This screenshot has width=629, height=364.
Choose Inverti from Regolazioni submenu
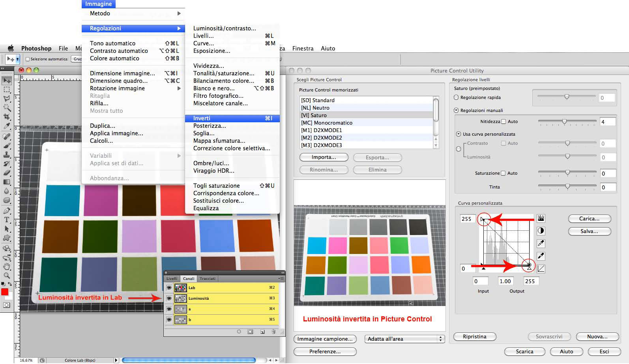232,118
